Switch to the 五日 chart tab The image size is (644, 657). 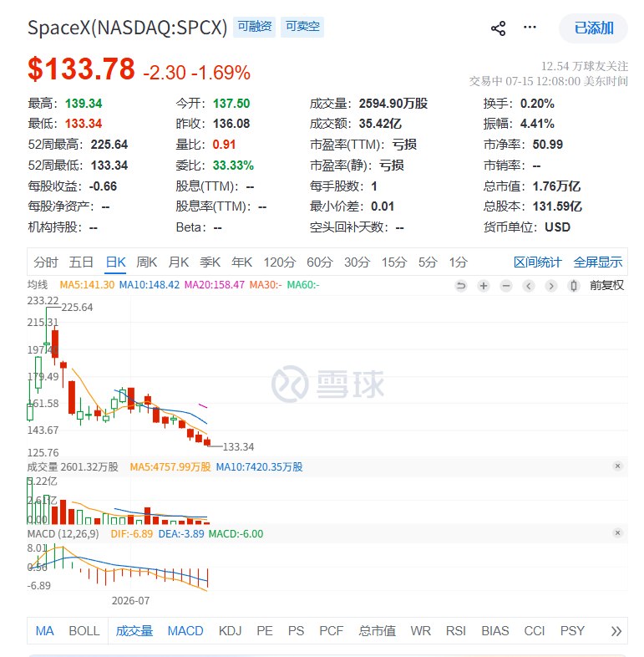point(81,262)
